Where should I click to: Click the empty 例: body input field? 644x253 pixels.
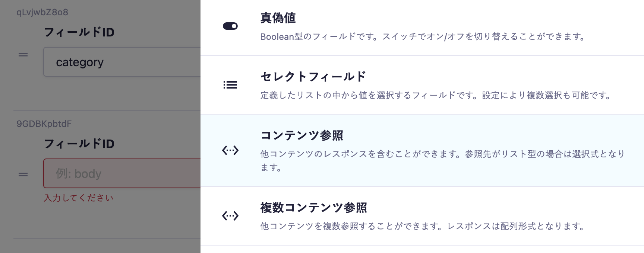pos(123,173)
